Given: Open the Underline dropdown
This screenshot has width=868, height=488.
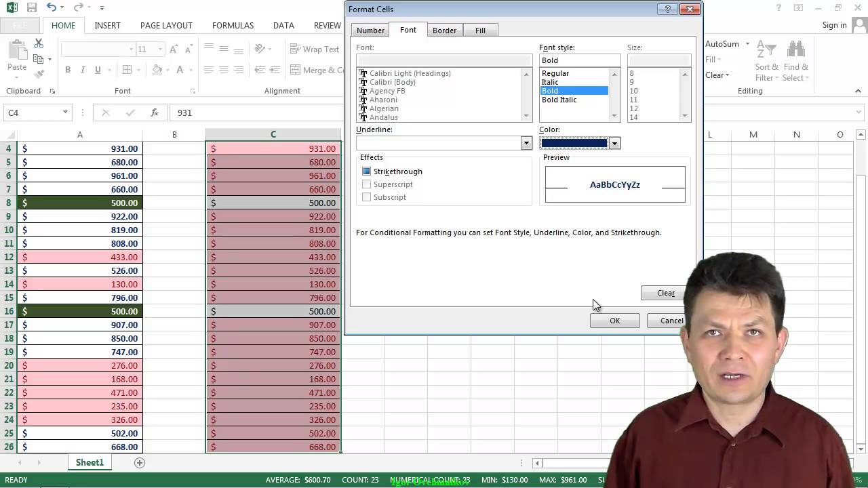Looking at the screenshot, I should (526, 143).
